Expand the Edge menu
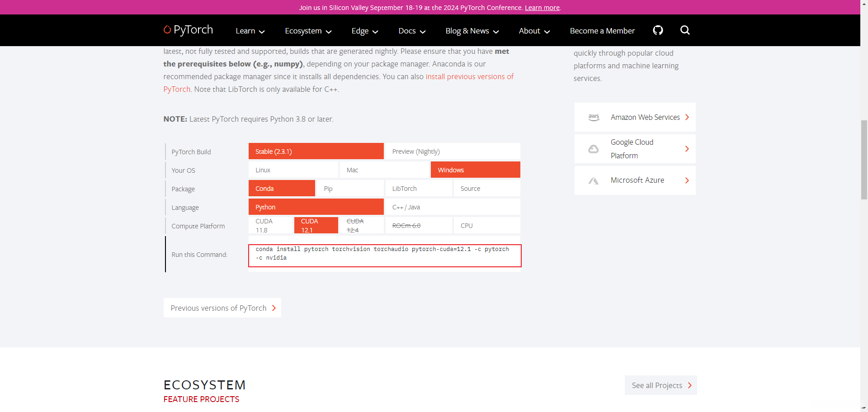Viewport: 868px width, 412px height. 365,31
